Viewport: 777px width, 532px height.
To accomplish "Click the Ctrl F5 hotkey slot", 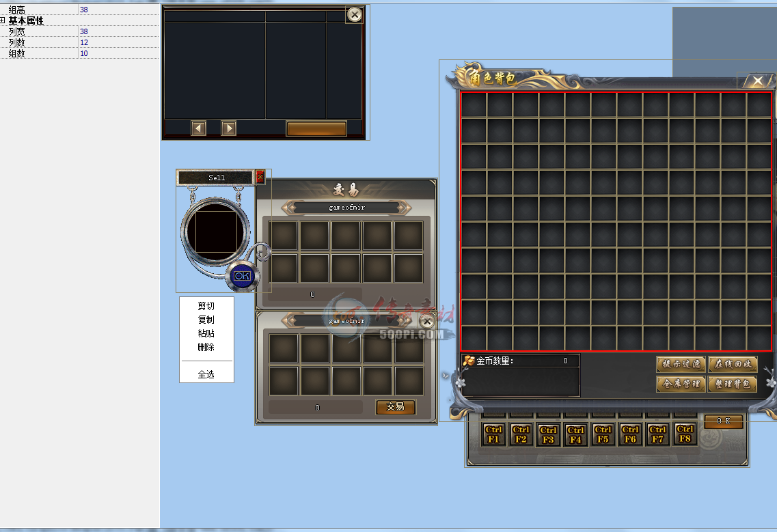I will [603, 434].
